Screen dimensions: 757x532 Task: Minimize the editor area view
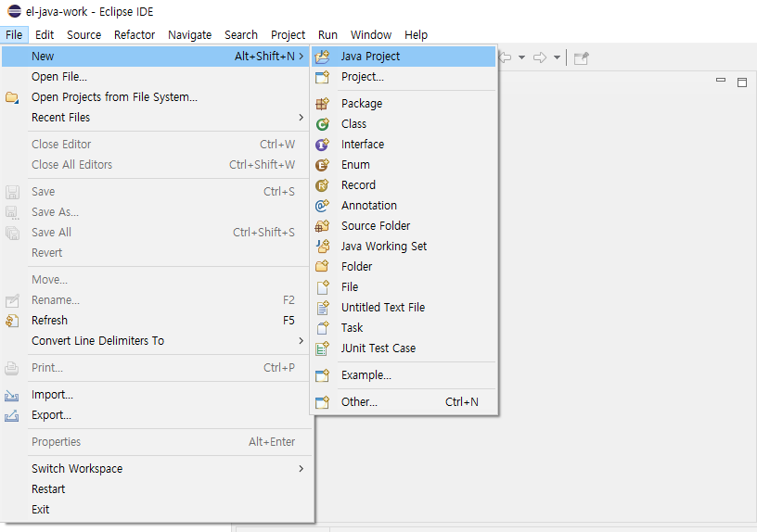pyautogui.click(x=721, y=81)
